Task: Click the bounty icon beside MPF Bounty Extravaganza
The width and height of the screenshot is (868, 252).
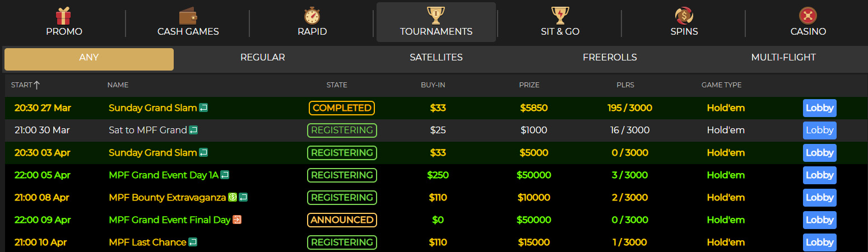Action: coord(233,198)
